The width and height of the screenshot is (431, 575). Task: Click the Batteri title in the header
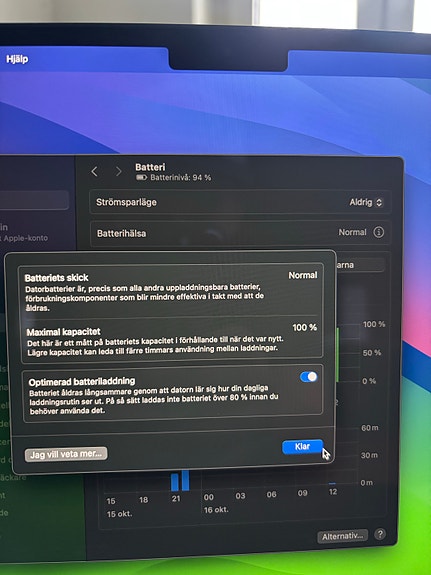150,167
